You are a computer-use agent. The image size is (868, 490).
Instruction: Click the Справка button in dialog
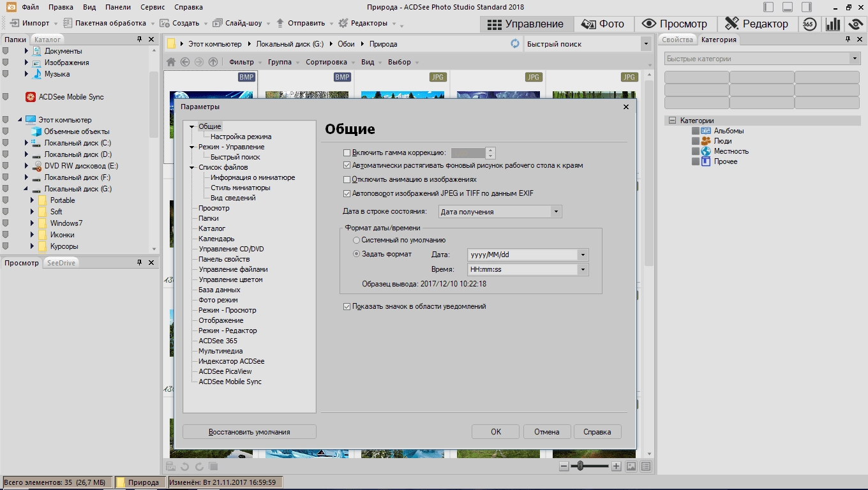(x=597, y=432)
